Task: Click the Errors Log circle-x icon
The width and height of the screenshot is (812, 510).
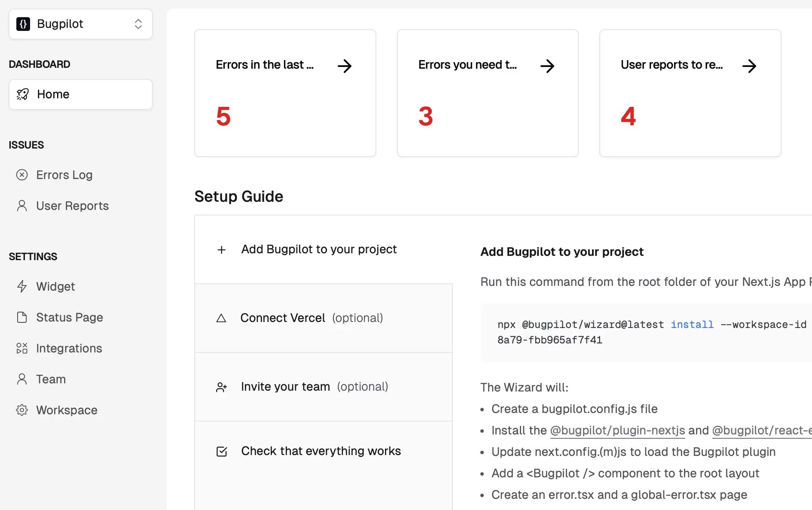Action: tap(22, 175)
